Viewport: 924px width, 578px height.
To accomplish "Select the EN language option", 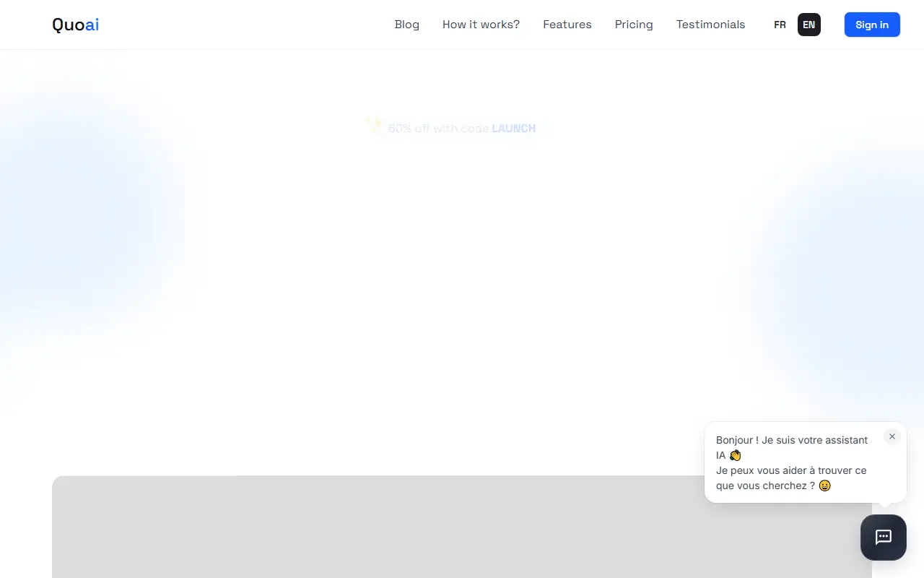I will 809,25.
